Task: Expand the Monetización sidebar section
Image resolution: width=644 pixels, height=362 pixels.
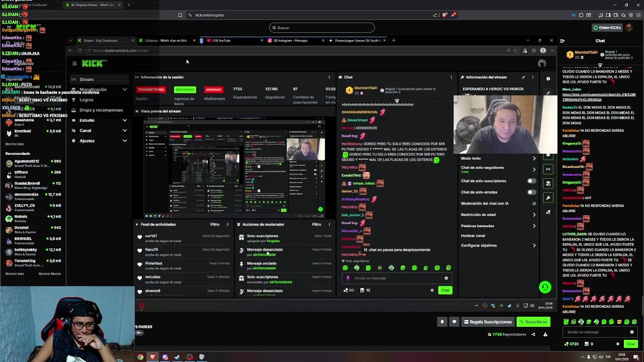Action: click(99, 89)
